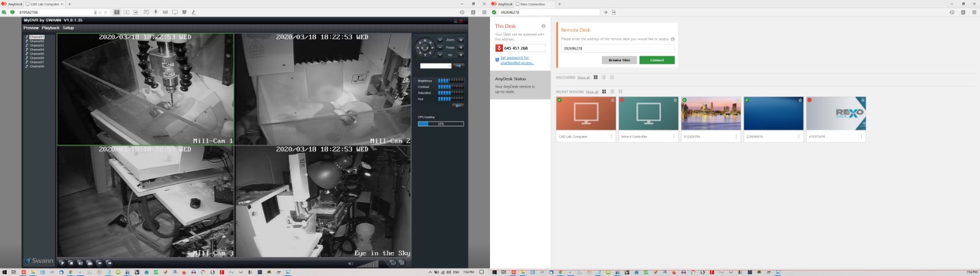Image resolution: width=980 pixels, height=276 pixels.
Task: Click Show all next to Discovered
Action: click(x=583, y=77)
